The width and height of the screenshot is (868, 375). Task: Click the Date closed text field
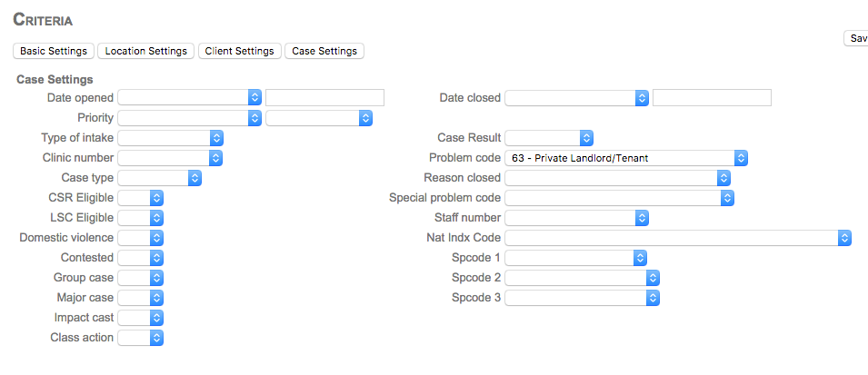712,98
